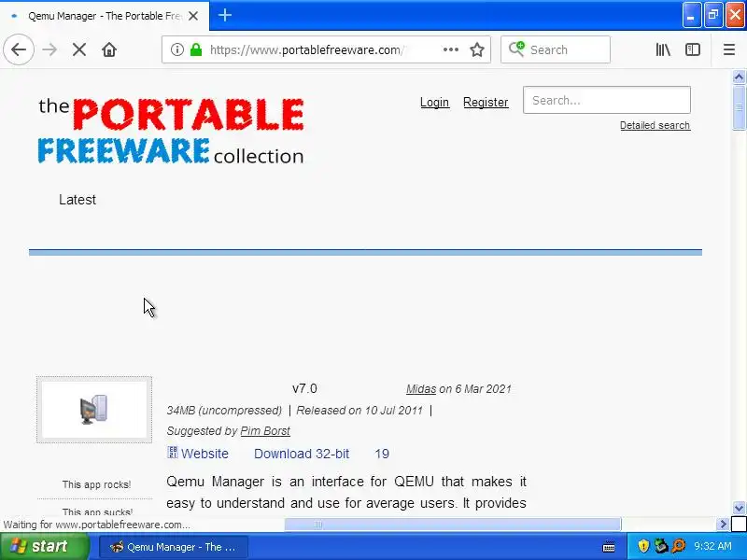Click Released on 10 Jul 2011 text
The image size is (747, 560).
[x=359, y=411]
